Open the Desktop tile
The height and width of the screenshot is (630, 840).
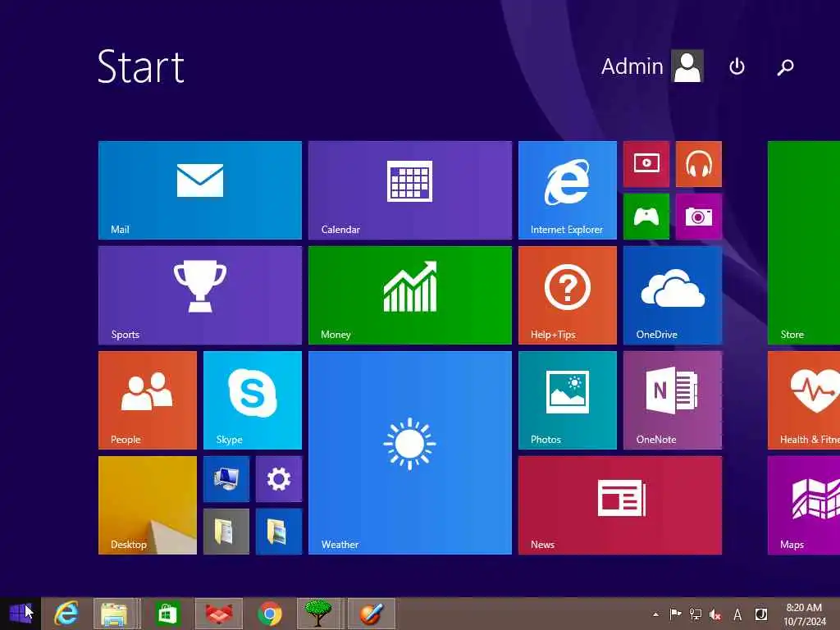[x=148, y=505]
